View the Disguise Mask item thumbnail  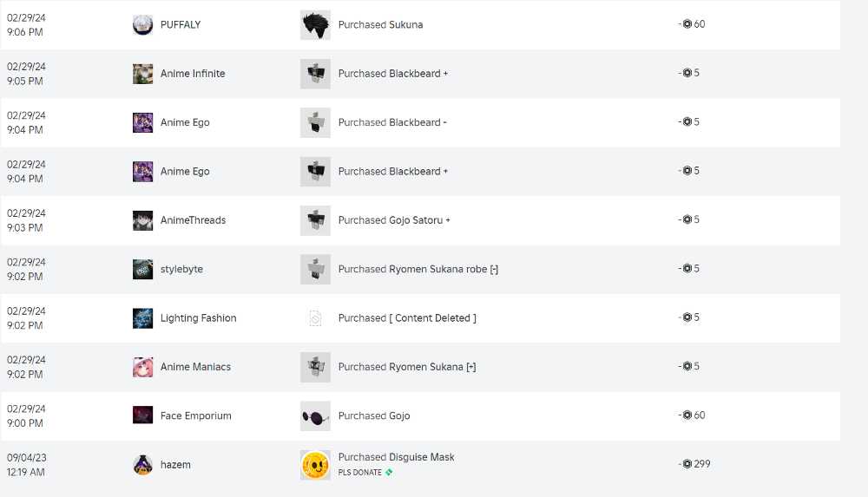pos(315,465)
